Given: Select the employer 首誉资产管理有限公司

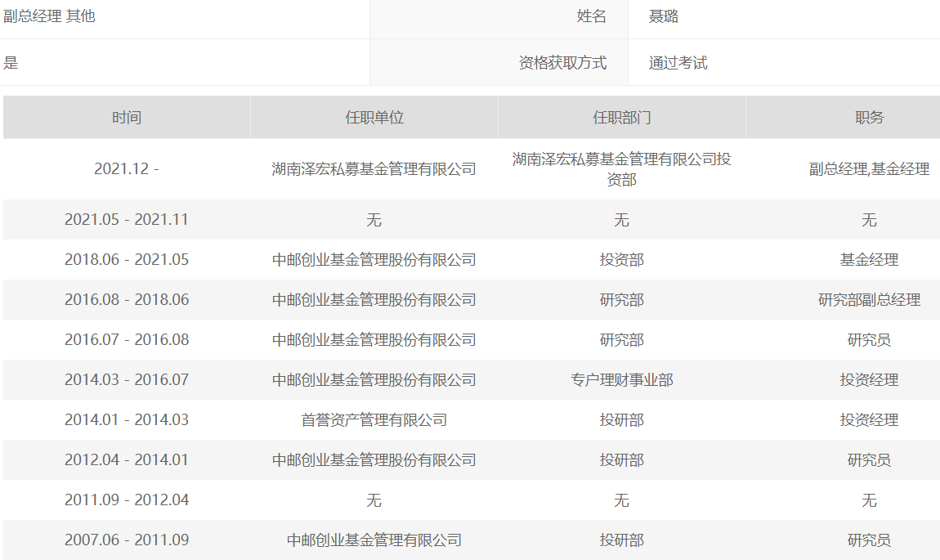Looking at the screenshot, I should [x=374, y=419].
